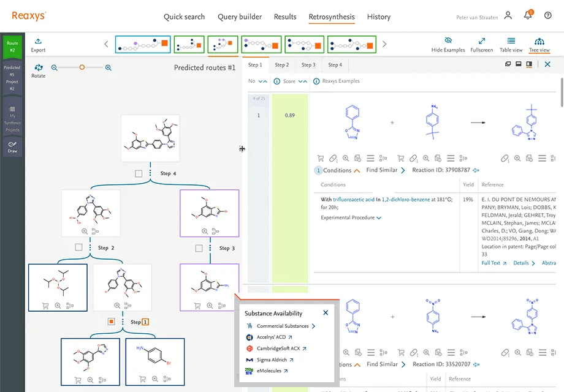Open the Draw tool in sidebar
The image size is (564, 392).
13,146
